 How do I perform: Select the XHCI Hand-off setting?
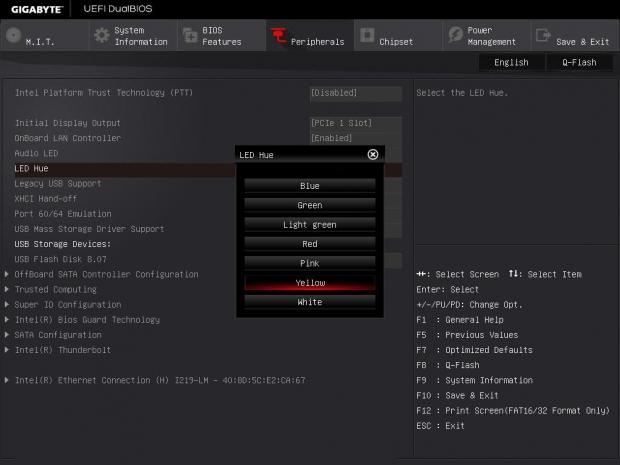tap(45, 198)
